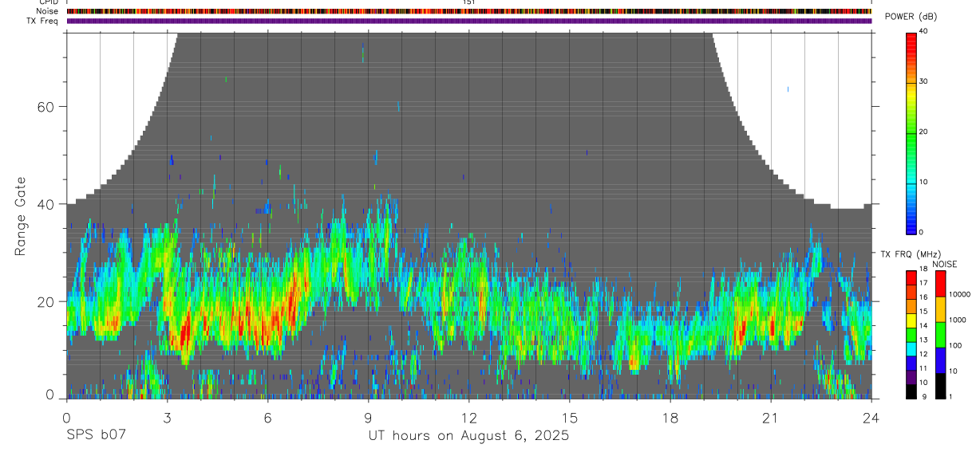Click the 21 UT hour tick label

tap(770, 418)
